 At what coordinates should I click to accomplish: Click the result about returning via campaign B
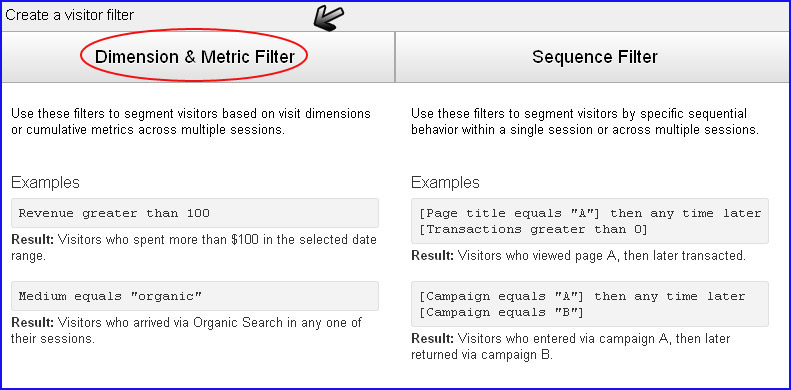[x=571, y=346]
